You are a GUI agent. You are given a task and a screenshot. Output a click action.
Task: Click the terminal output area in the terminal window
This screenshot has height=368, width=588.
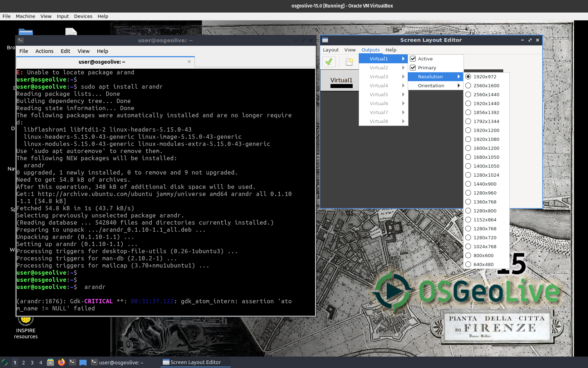pyautogui.click(x=166, y=192)
